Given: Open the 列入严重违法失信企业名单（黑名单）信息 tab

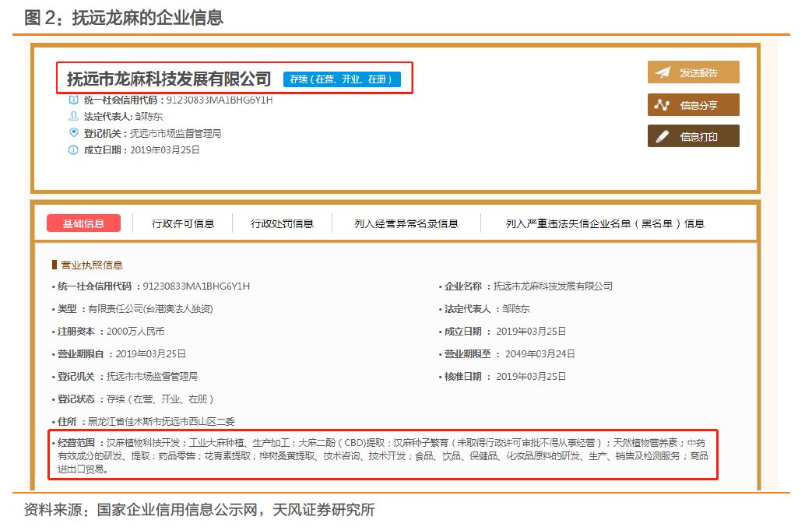Looking at the screenshot, I should (605, 223).
